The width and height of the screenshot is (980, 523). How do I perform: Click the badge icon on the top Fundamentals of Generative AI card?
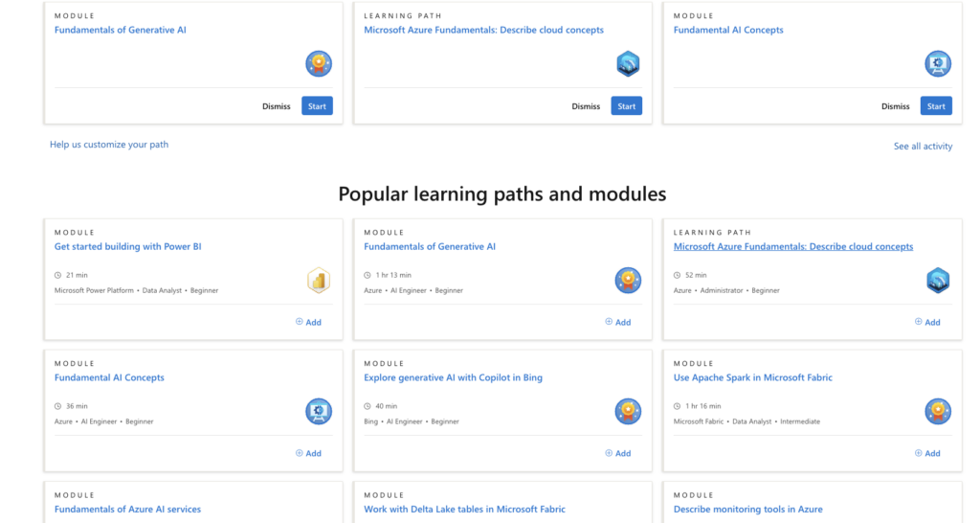[x=319, y=64]
